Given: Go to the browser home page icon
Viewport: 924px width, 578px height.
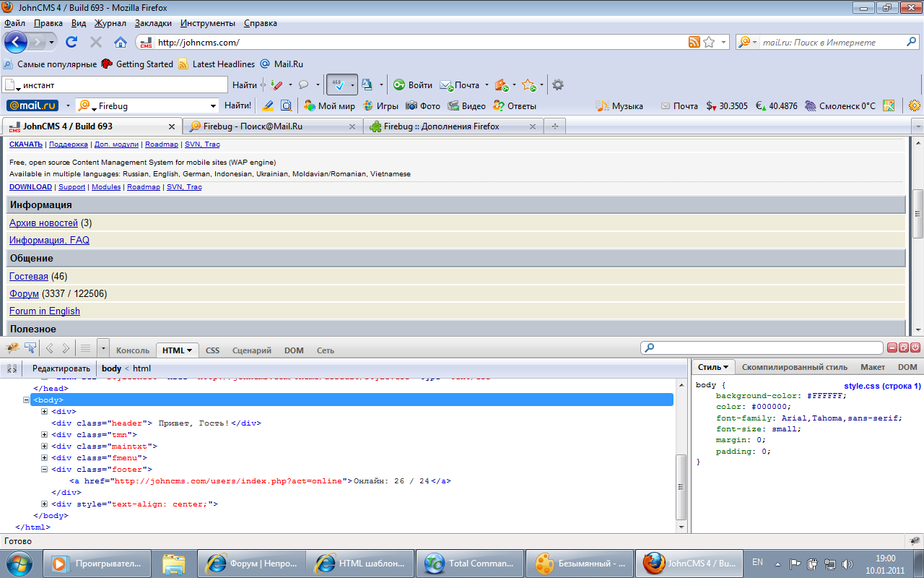Looking at the screenshot, I should pos(120,42).
